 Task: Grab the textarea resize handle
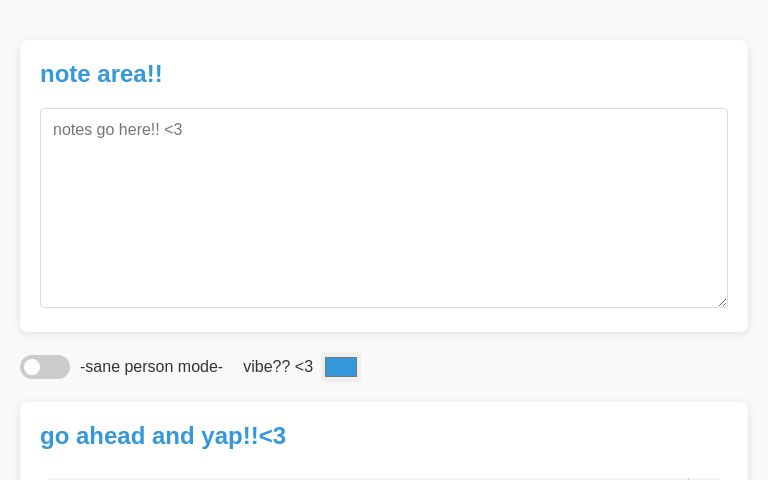(x=721, y=301)
